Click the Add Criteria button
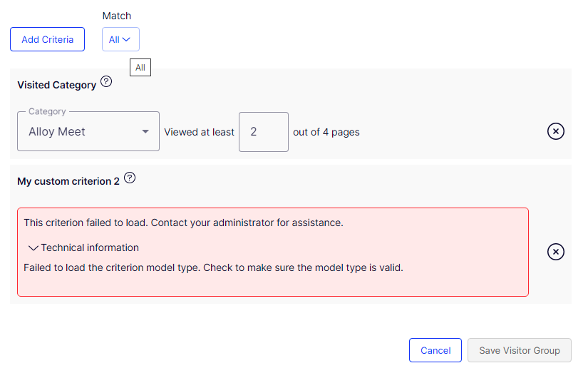588x378 pixels. click(47, 39)
